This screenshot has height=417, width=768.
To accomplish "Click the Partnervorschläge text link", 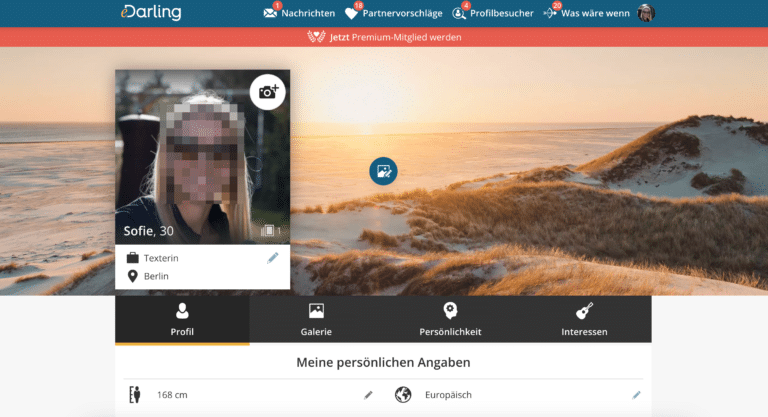I will (x=402, y=14).
